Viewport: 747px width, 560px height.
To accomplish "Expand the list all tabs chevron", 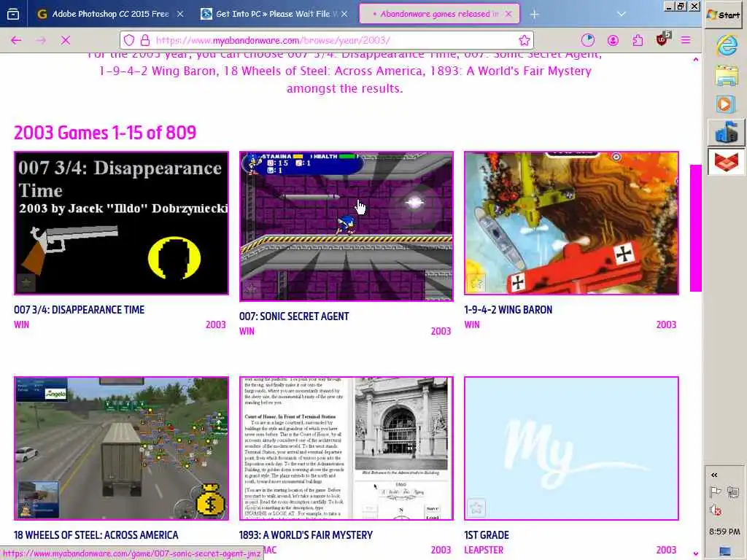I will point(622,15).
